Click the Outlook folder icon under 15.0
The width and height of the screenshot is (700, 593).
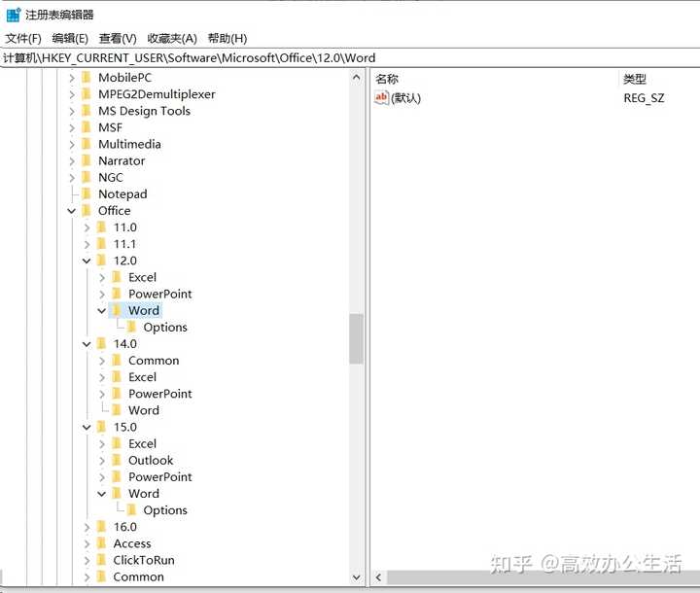[117, 460]
